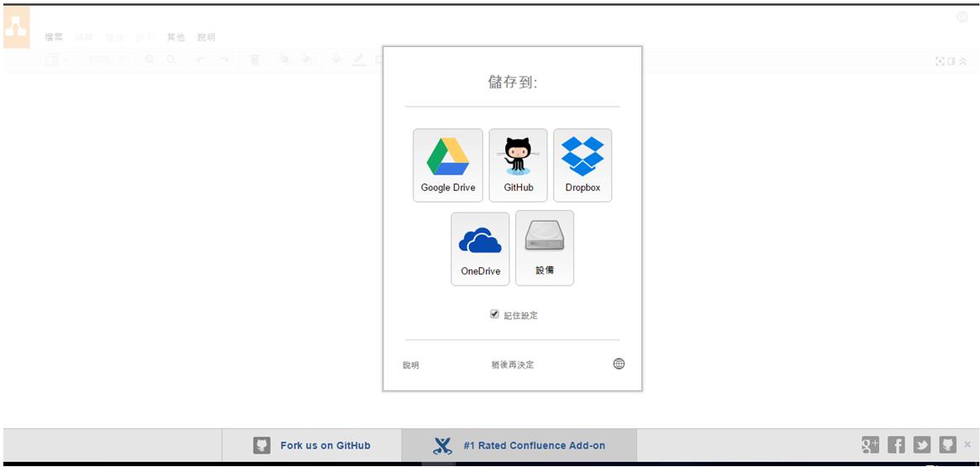Screen dimensions: 980x467
Task: Toggle fullscreen icon at toolbar right
Action: 940,61
